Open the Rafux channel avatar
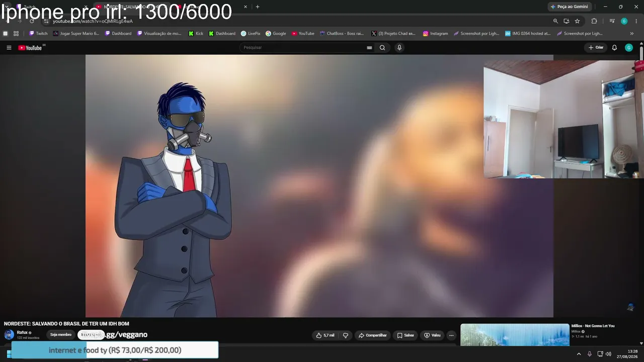This screenshot has height=362, width=644. 9,335
